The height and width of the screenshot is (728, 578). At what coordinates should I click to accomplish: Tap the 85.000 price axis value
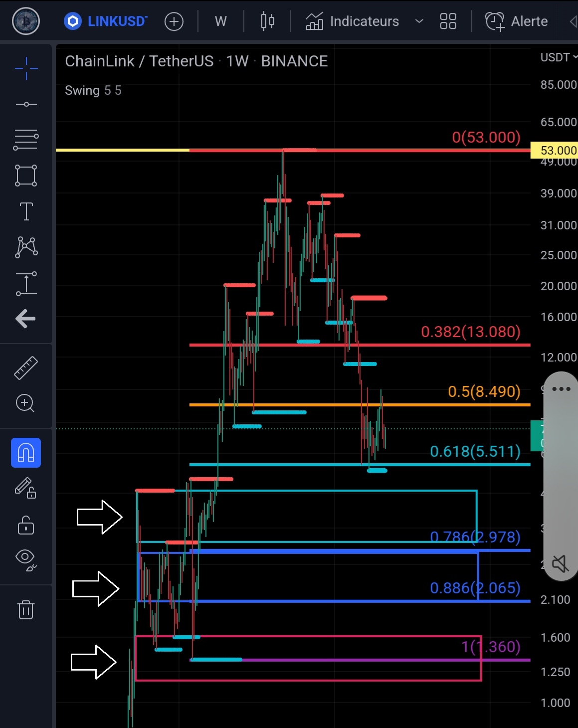point(559,85)
